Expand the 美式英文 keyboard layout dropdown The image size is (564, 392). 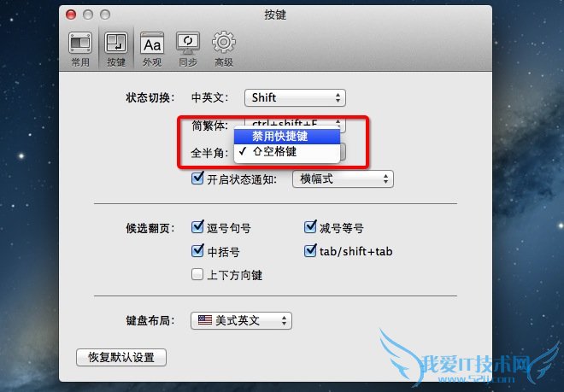point(241,320)
